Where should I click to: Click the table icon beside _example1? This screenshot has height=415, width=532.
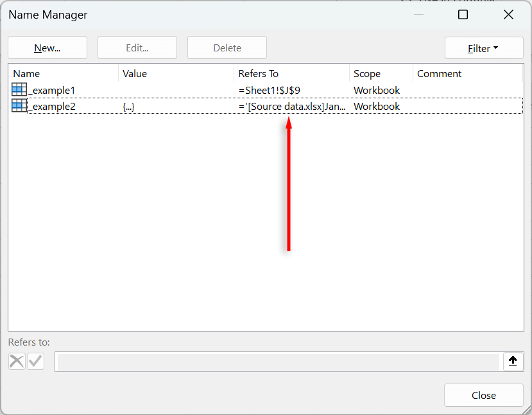pos(19,90)
